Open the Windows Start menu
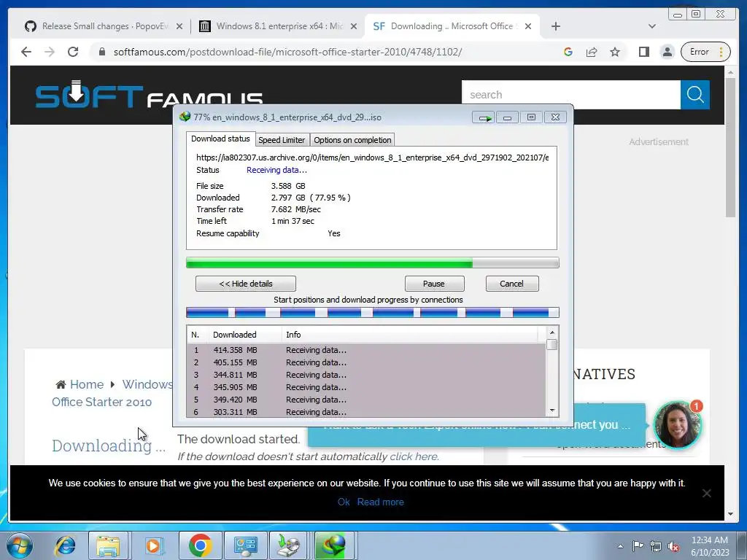Screen dimensions: 747x560 click(x=19, y=545)
